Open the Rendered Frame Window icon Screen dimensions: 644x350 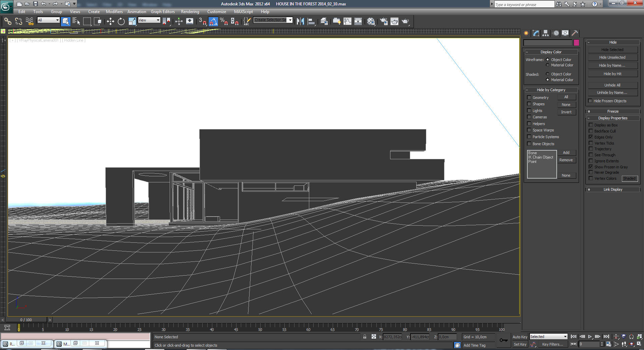(394, 21)
